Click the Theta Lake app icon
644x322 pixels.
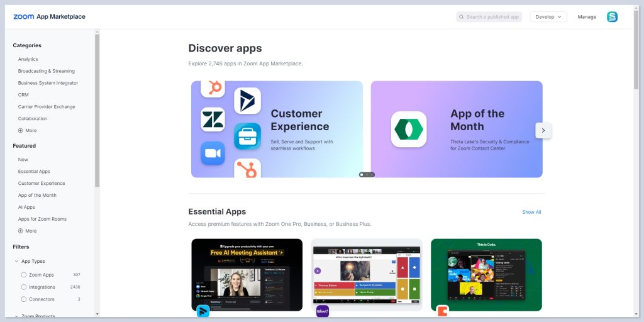408,129
